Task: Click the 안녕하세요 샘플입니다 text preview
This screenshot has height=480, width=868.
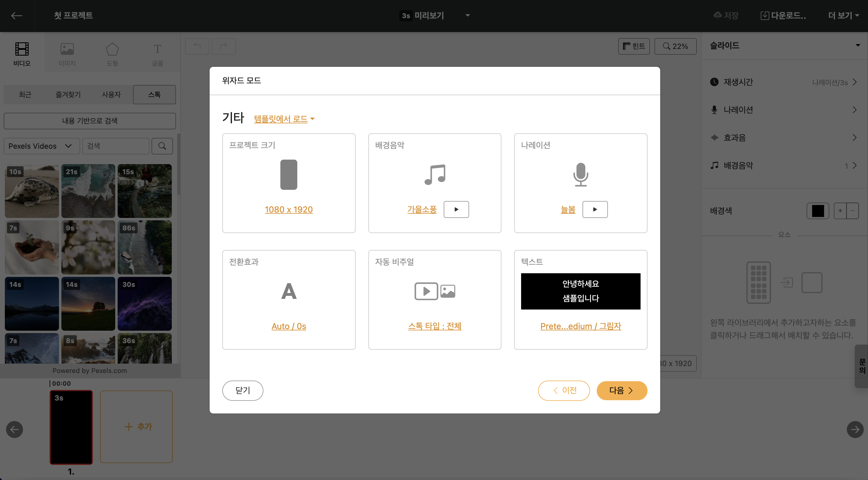Action: [x=581, y=291]
